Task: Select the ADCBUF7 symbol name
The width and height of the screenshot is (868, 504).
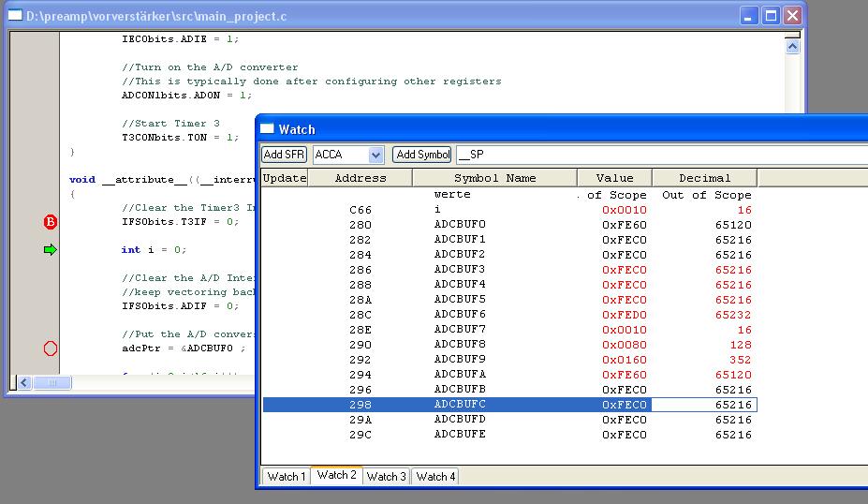Action: tap(460, 329)
